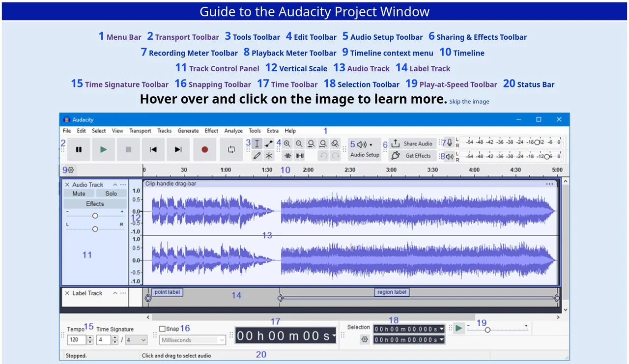
Task: Click the Audio Track pan slider knob
Action: pos(95,229)
